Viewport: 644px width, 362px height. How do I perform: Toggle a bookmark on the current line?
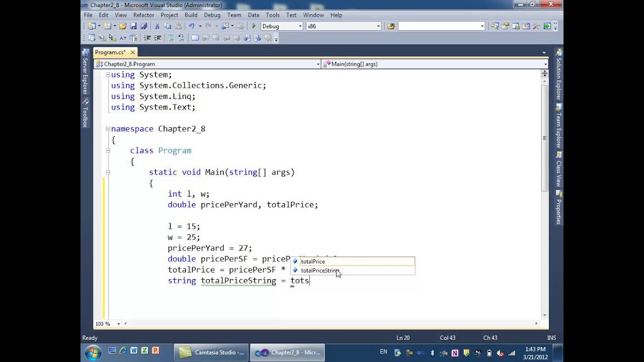[x=195, y=38]
